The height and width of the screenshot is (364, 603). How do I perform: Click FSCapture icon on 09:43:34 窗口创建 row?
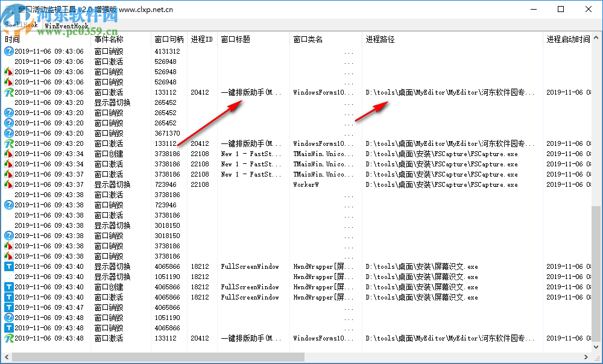[8, 154]
